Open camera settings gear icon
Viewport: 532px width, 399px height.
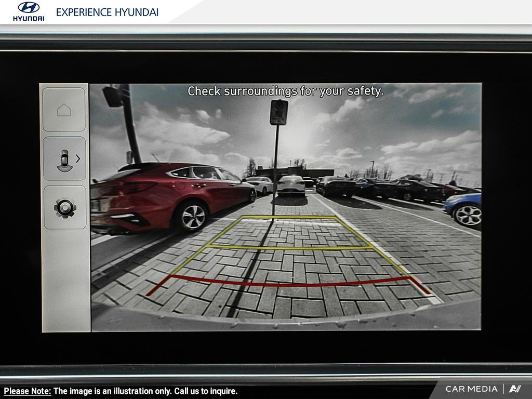(65, 208)
